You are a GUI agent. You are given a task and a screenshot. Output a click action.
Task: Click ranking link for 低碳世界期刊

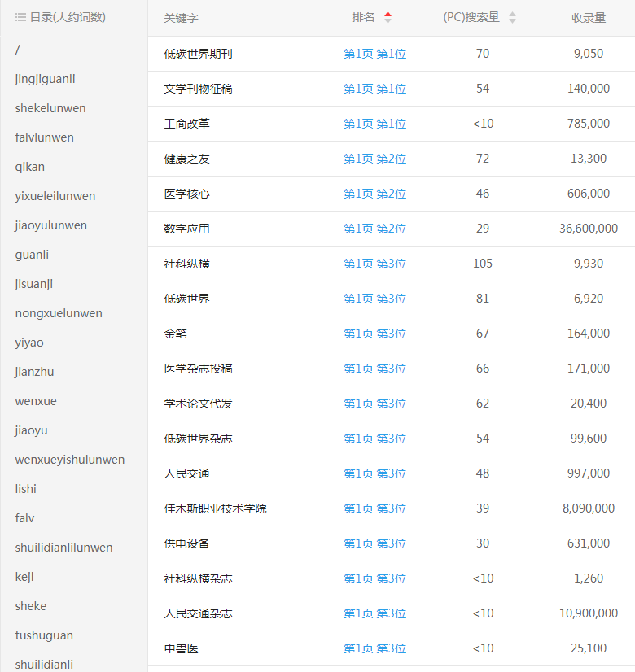click(x=374, y=54)
